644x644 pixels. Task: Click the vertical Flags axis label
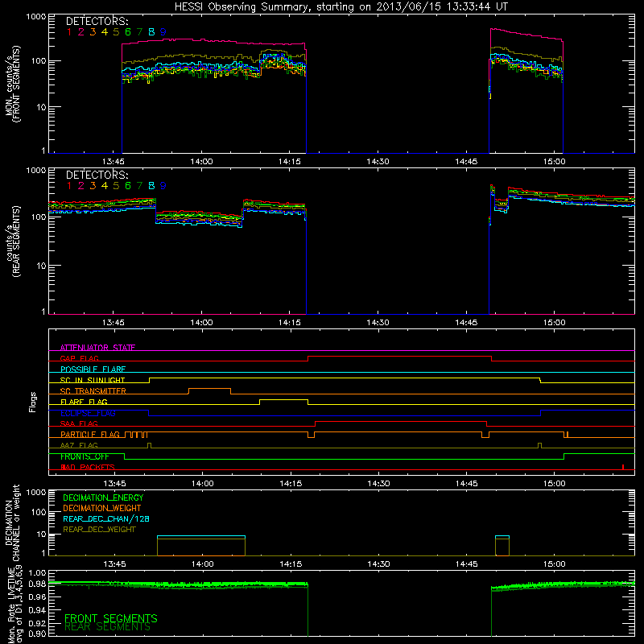click(x=32, y=402)
